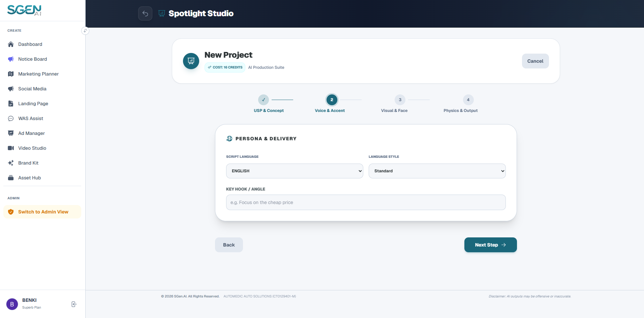This screenshot has height=318, width=644.
Task: Click the BENKI username text
Action: [29, 300]
